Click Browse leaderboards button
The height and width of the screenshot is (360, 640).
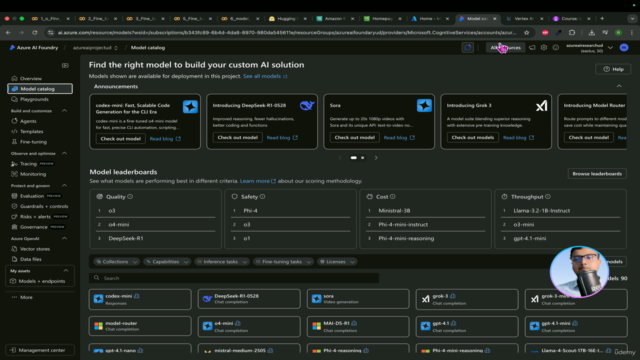coord(597,173)
